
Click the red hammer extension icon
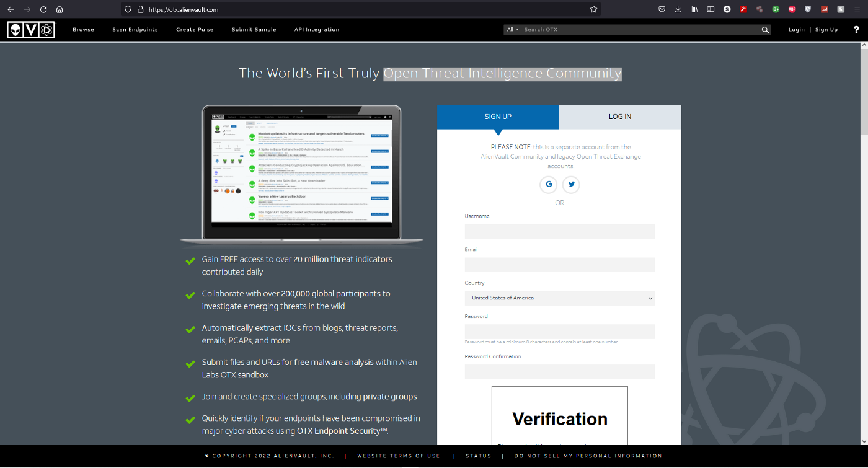point(743,9)
